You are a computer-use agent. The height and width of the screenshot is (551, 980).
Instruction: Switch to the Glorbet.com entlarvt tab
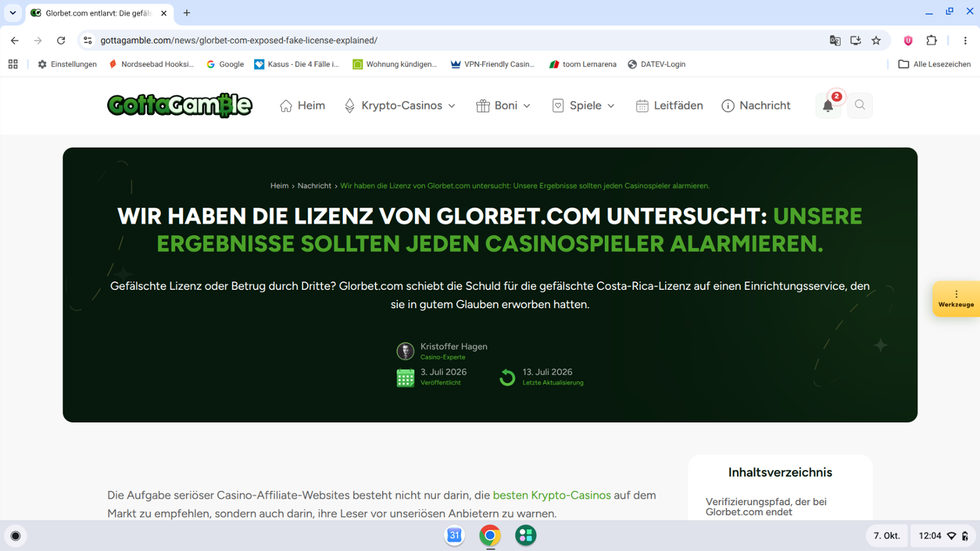pyautogui.click(x=98, y=13)
